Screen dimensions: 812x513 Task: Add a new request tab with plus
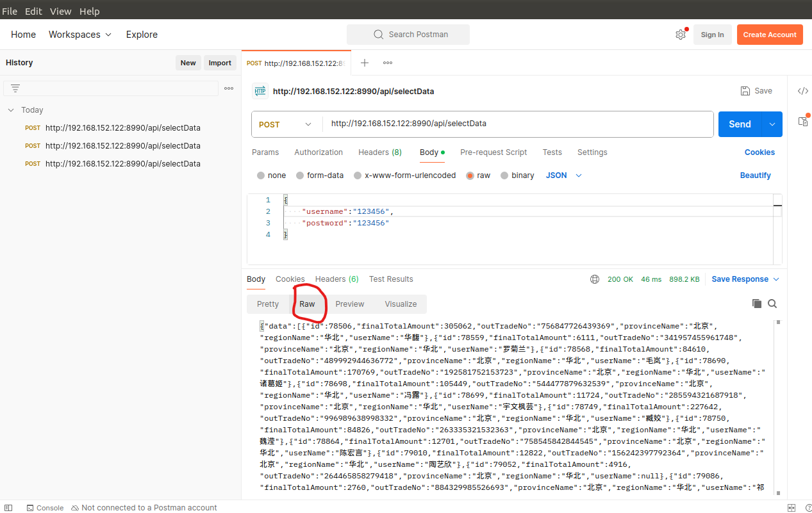pos(365,63)
